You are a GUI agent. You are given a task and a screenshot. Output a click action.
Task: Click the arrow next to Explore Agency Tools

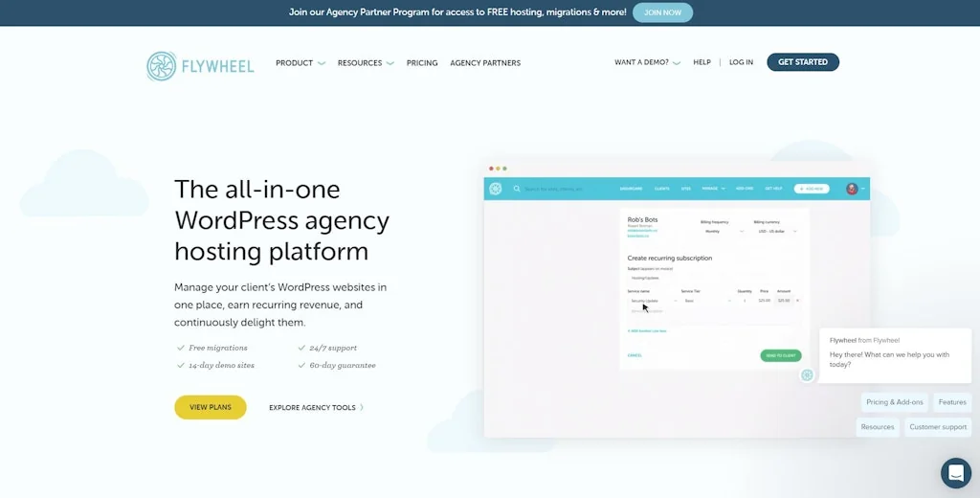(361, 407)
